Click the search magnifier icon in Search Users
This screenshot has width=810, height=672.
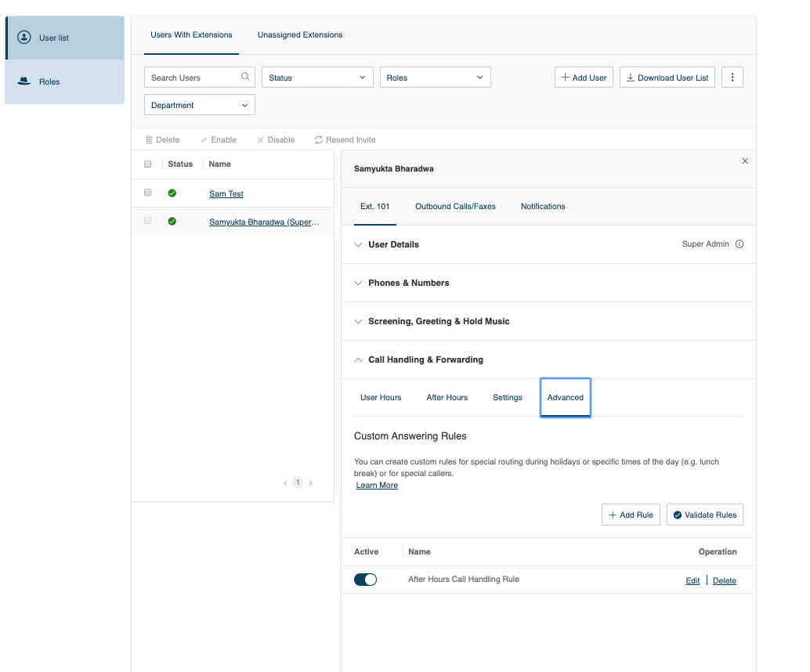pos(246,77)
